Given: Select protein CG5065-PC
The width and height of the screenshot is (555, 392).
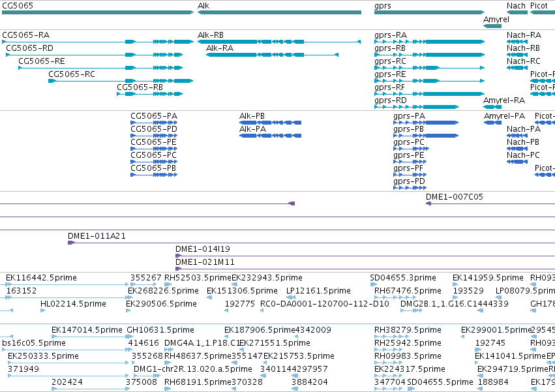Looking at the screenshot, I should 154,162.
